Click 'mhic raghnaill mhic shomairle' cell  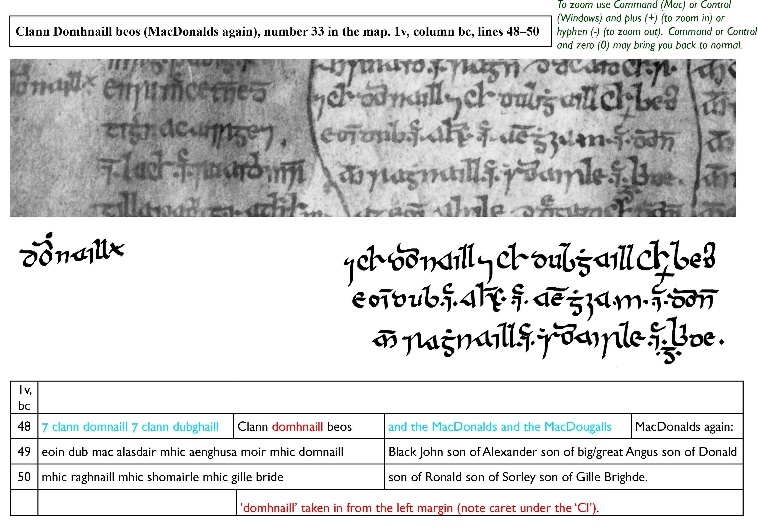[x=211, y=477]
